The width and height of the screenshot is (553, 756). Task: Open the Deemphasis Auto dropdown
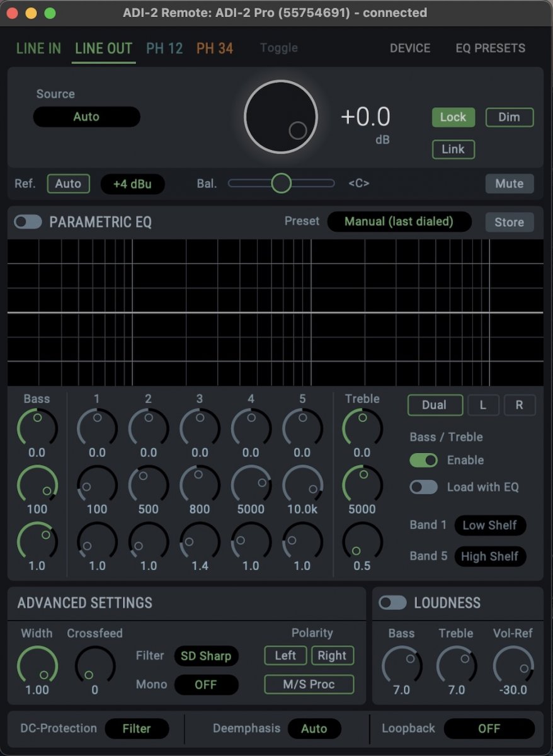click(314, 729)
